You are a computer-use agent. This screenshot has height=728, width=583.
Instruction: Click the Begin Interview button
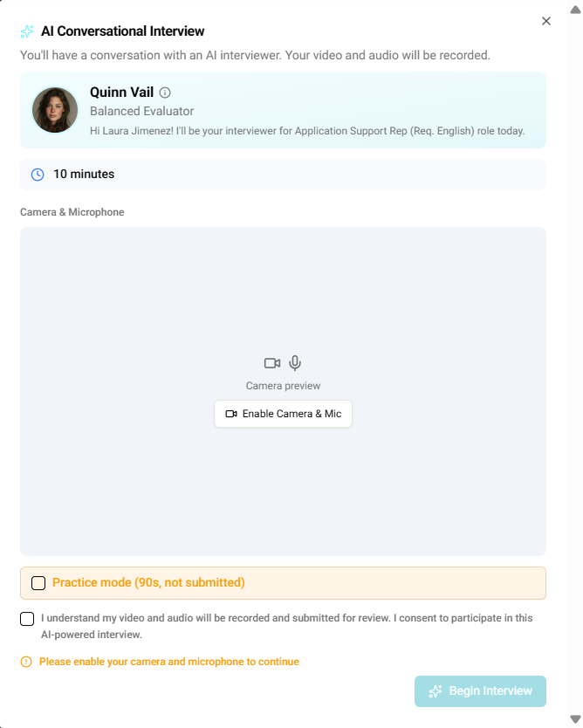tap(480, 691)
